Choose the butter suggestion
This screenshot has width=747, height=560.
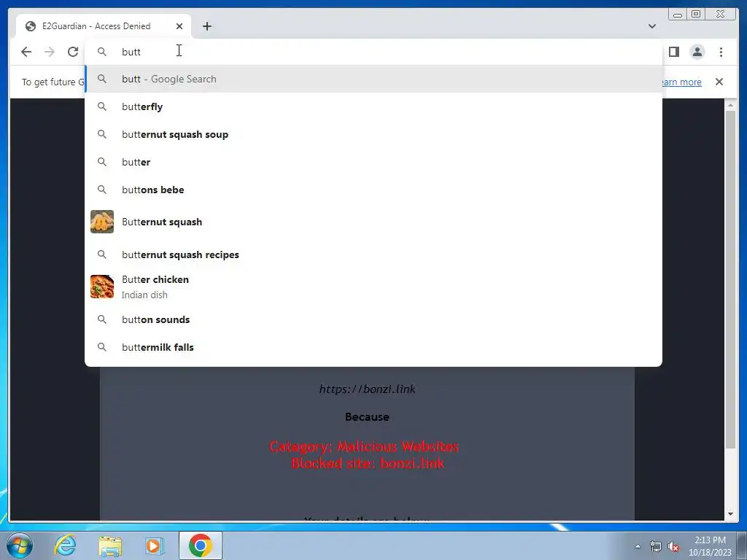373,162
